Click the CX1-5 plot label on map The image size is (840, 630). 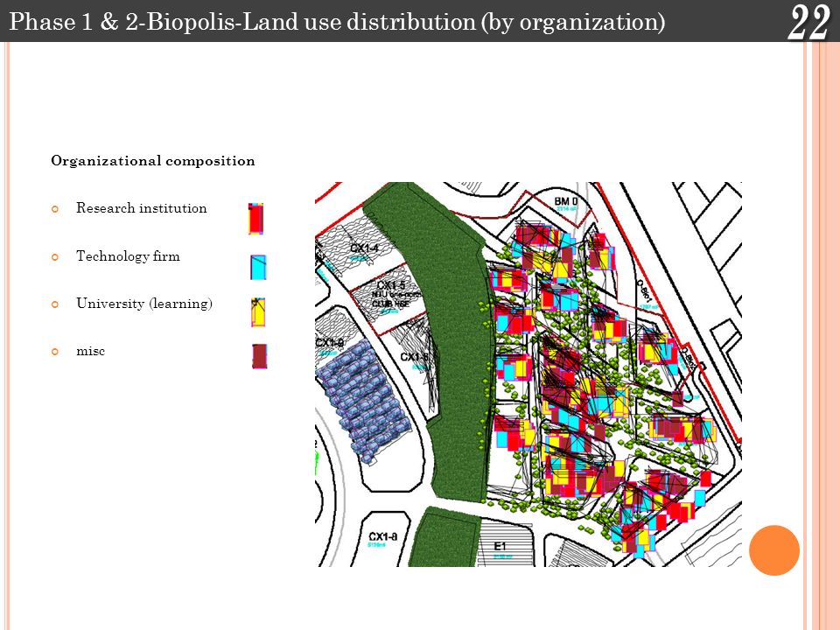[x=391, y=285]
